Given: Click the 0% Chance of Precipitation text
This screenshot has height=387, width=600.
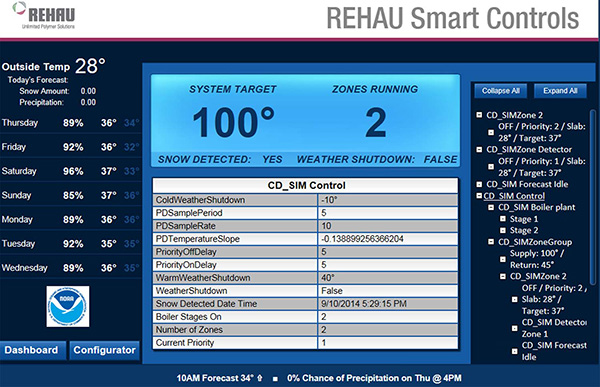Looking at the screenshot, I should [374, 378].
